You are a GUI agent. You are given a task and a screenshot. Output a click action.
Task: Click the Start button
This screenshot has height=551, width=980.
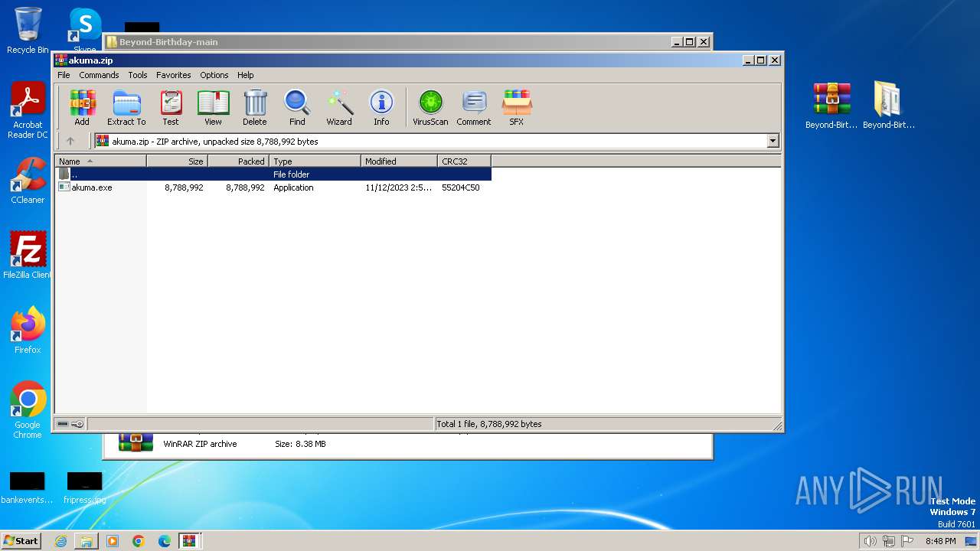pyautogui.click(x=21, y=541)
